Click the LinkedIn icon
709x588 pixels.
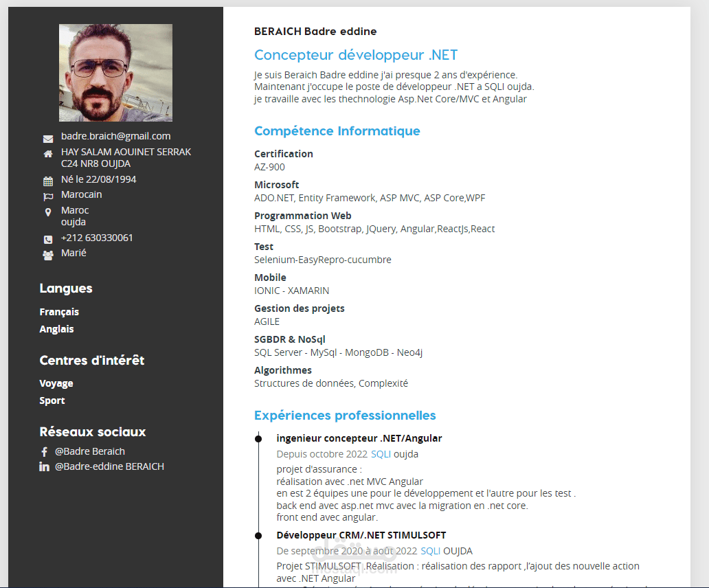[44, 466]
